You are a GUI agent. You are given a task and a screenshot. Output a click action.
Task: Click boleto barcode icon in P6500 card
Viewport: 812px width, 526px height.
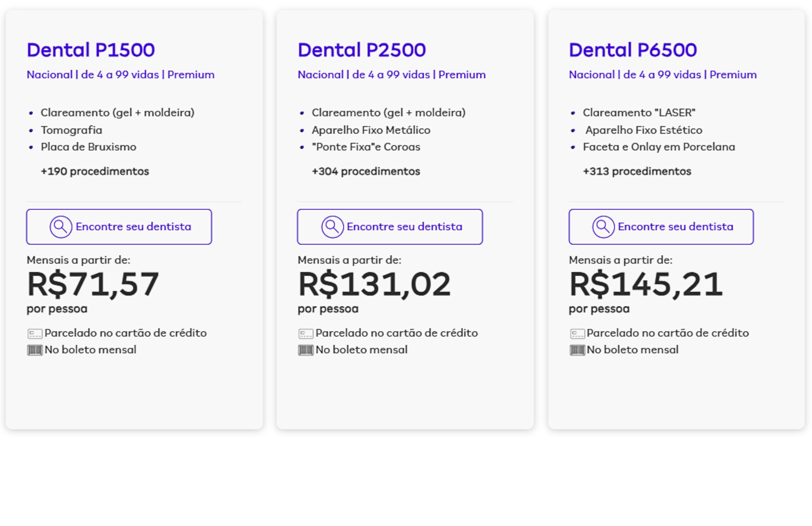pyautogui.click(x=577, y=350)
